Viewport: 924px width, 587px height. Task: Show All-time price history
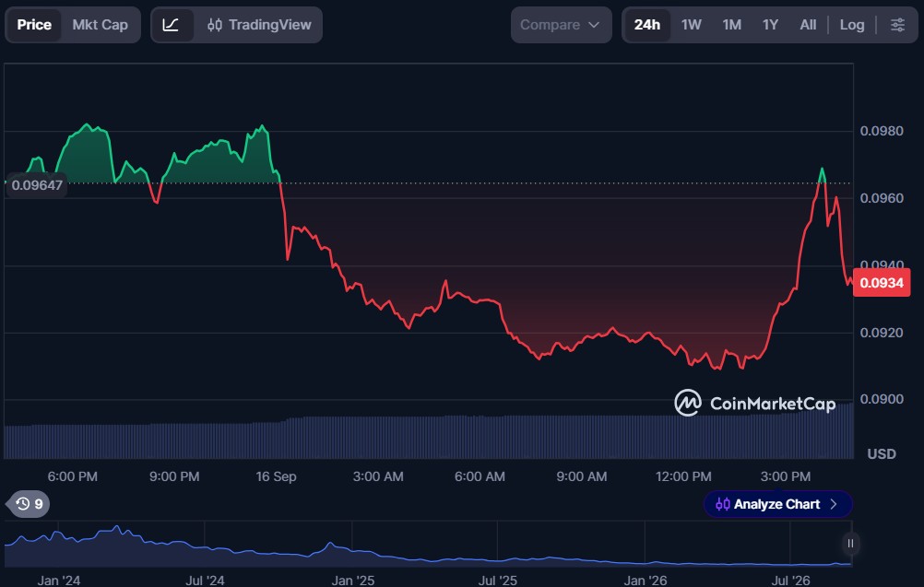click(x=808, y=25)
